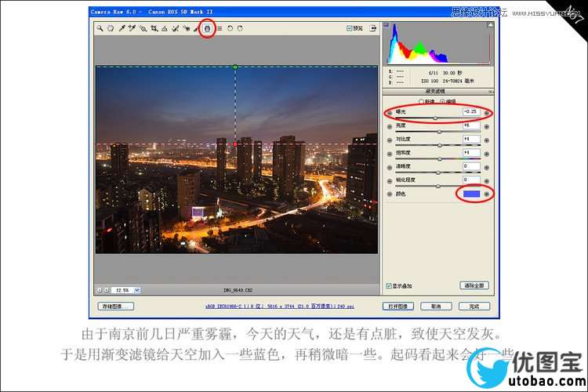Toggle full screen mode icon

pos(373,28)
